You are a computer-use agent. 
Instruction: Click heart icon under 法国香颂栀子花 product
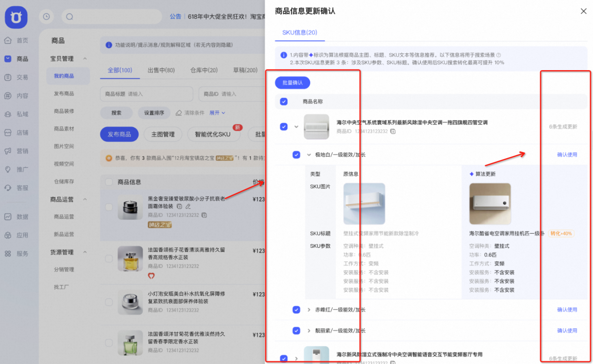tap(151, 276)
